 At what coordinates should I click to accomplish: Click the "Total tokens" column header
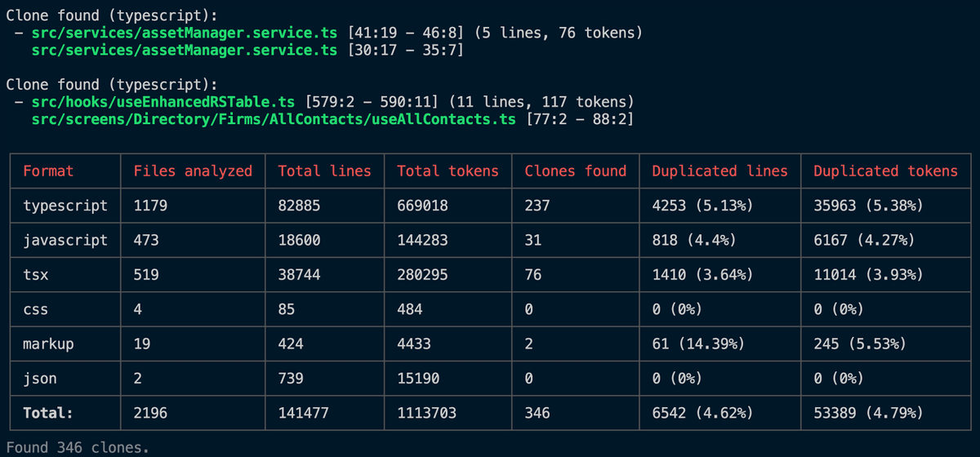448,171
